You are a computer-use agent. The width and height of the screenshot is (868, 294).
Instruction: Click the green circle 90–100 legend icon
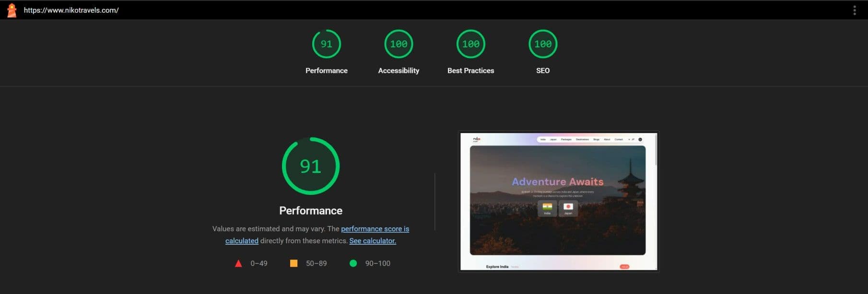pos(353,263)
